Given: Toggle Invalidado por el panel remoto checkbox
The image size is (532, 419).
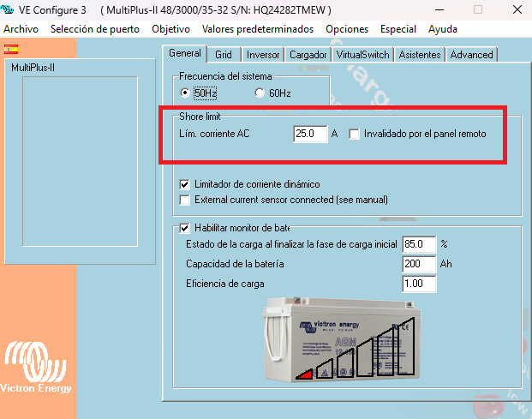Looking at the screenshot, I should (x=354, y=134).
